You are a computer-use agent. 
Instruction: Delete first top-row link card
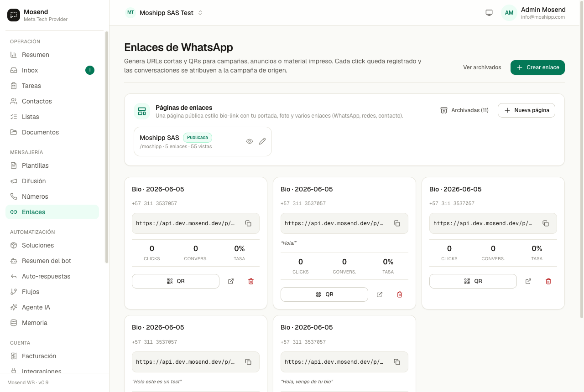click(251, 281)
